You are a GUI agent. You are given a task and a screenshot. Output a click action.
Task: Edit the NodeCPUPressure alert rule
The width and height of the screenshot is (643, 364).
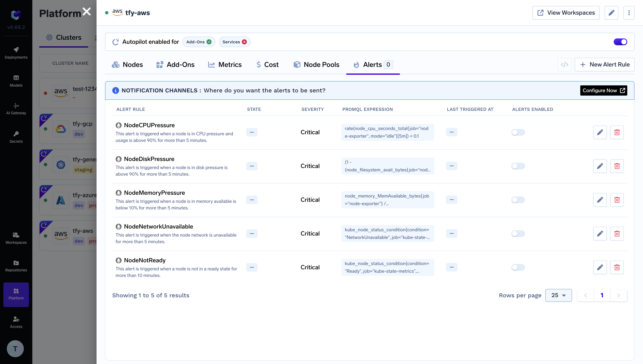coord(600,132)
